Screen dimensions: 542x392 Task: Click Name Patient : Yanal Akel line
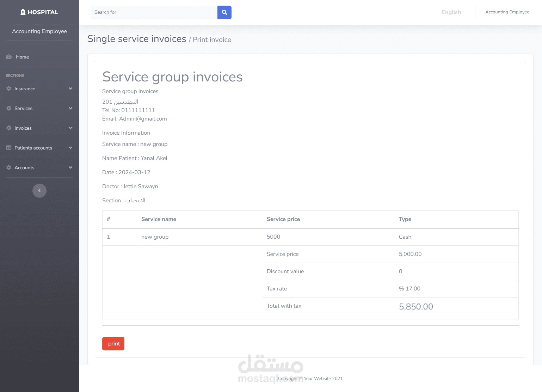pos(135,158)
